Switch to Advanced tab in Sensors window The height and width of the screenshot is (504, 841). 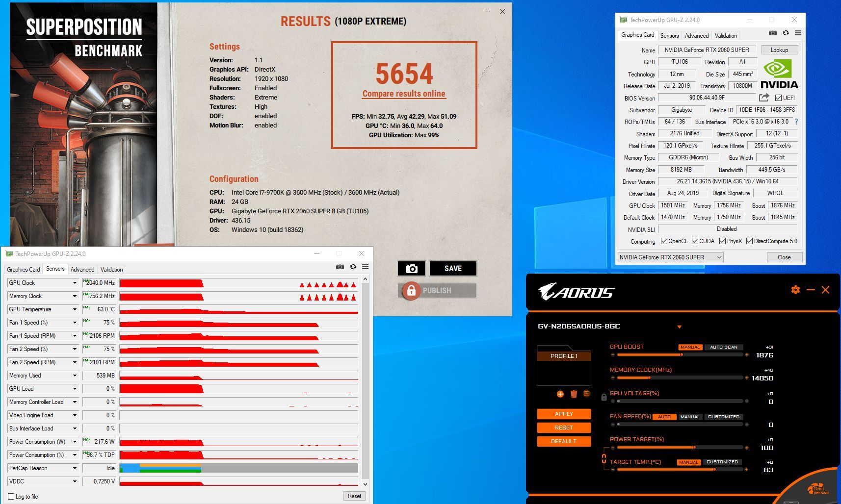[x=82, y=269]
